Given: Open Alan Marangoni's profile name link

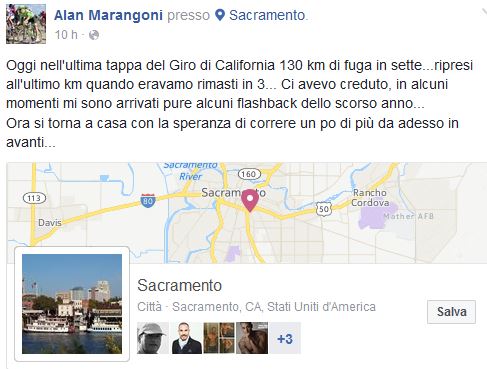Looking at the screenshot, I should pyautogui.click(x=108, y=15).
